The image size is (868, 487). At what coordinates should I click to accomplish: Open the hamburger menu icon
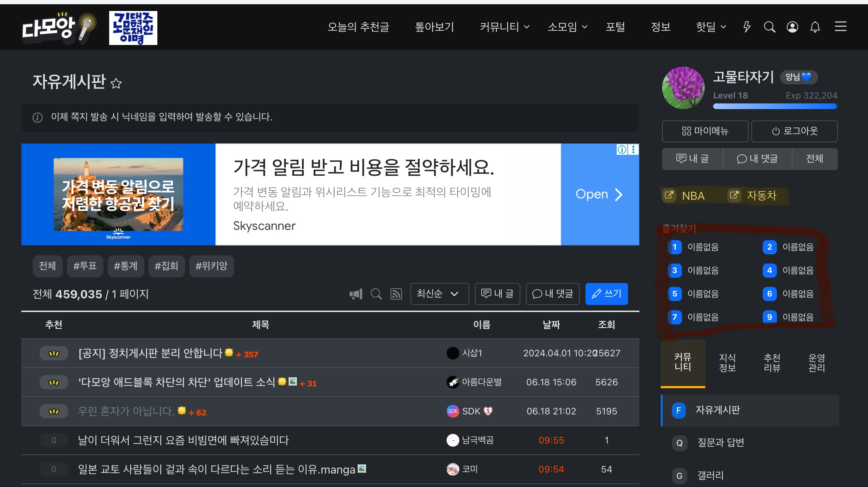point(841,27)
